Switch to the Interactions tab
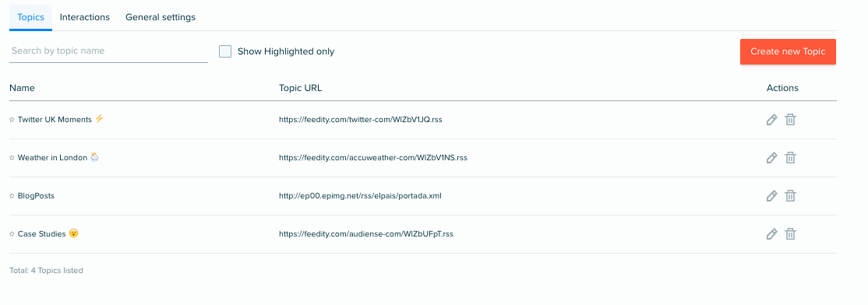 pyautogui.click(x=85, y=17)
